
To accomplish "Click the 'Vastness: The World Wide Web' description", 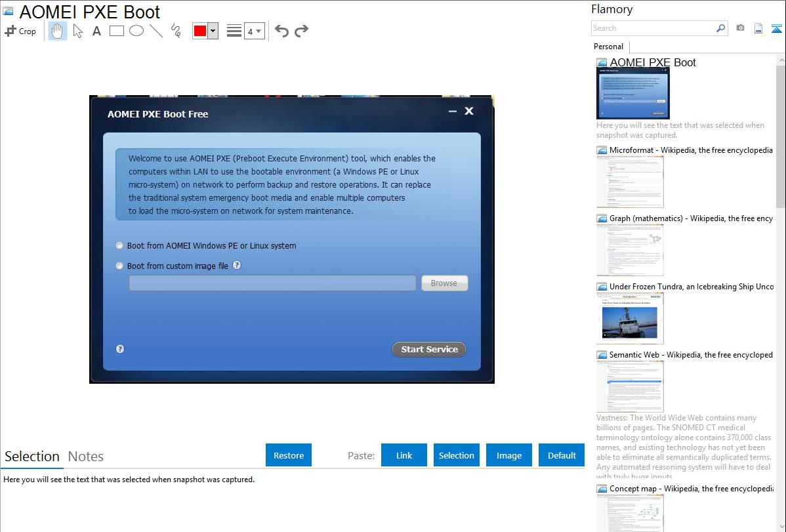I will coord(684,447).
